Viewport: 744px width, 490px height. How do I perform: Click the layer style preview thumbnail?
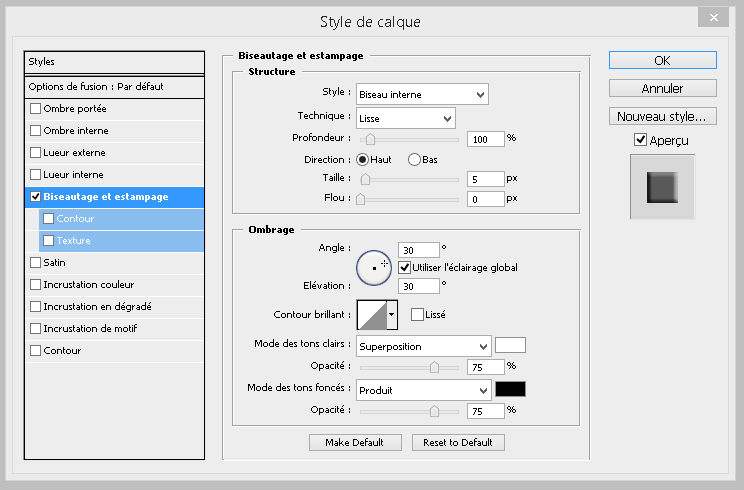(x=662, y=187)
